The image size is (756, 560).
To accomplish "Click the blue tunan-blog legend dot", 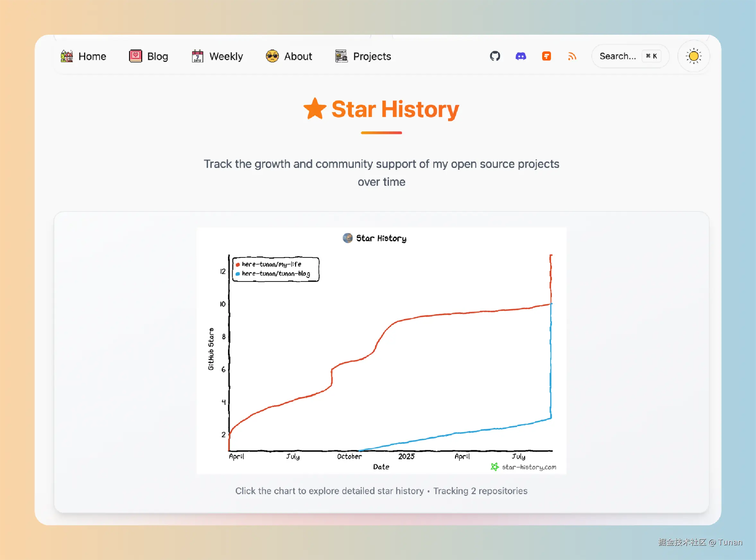I will pyautogui.click(x=238, y=273).
